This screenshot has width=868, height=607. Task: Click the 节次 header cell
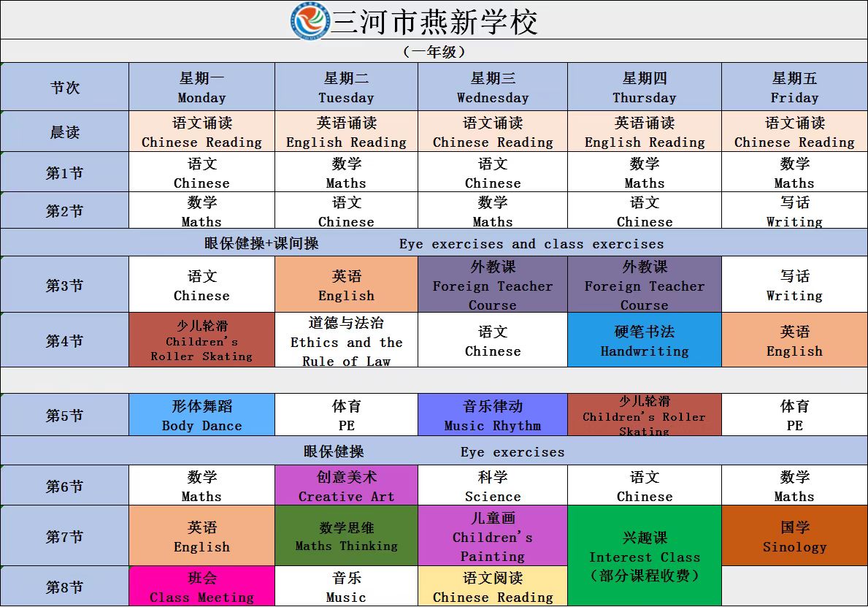(x=65, y=88)
